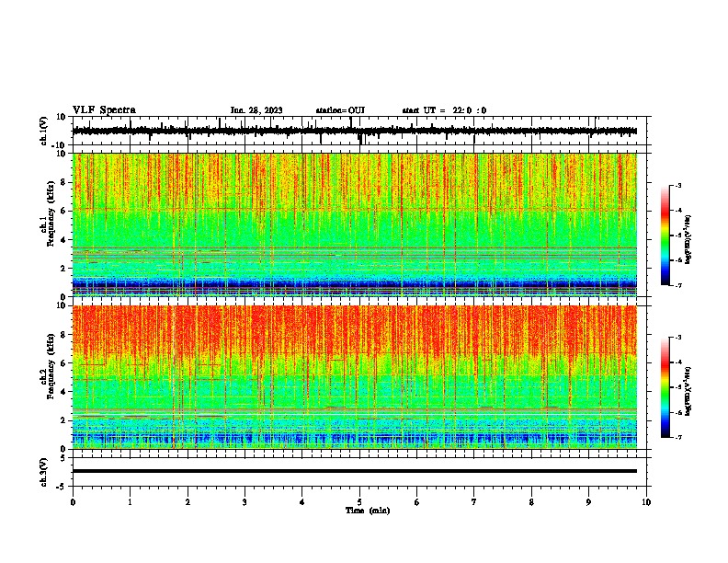Click the log(PSD) label beside ch.2 colorbar
This screenshot has height=563, width=728.
(688, 391)
